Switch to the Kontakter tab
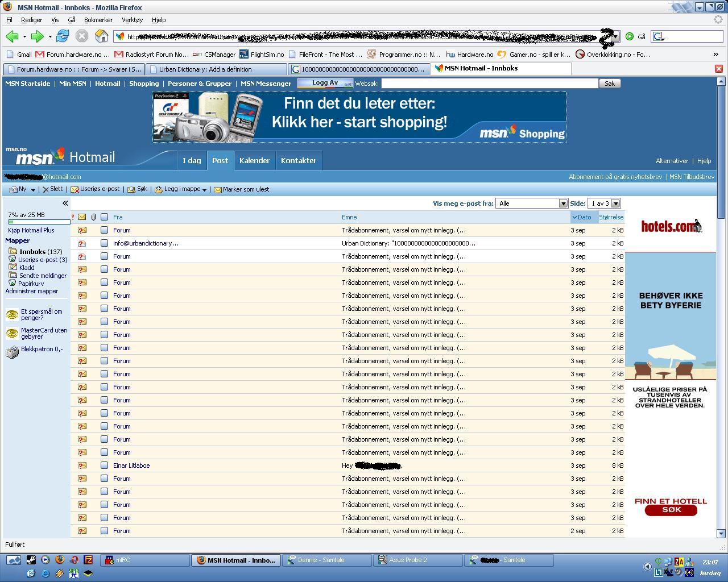Screen dimensions: 728x582 (299, 161)
